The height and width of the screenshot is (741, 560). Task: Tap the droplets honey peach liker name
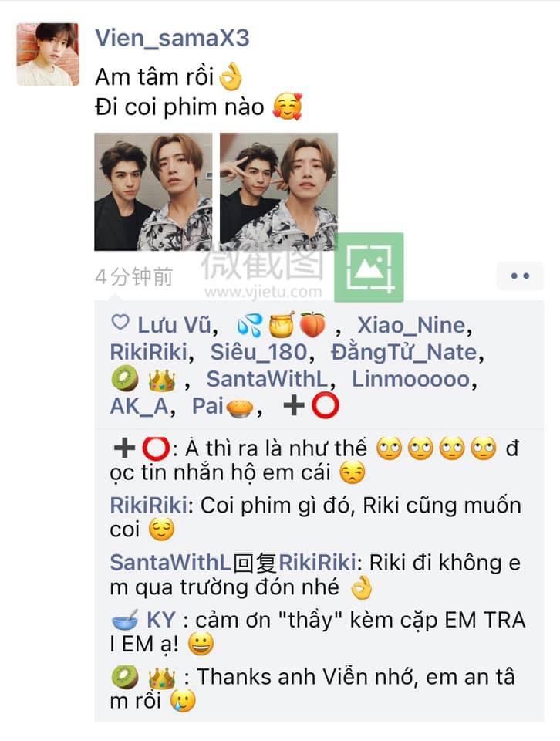(281, 325)
